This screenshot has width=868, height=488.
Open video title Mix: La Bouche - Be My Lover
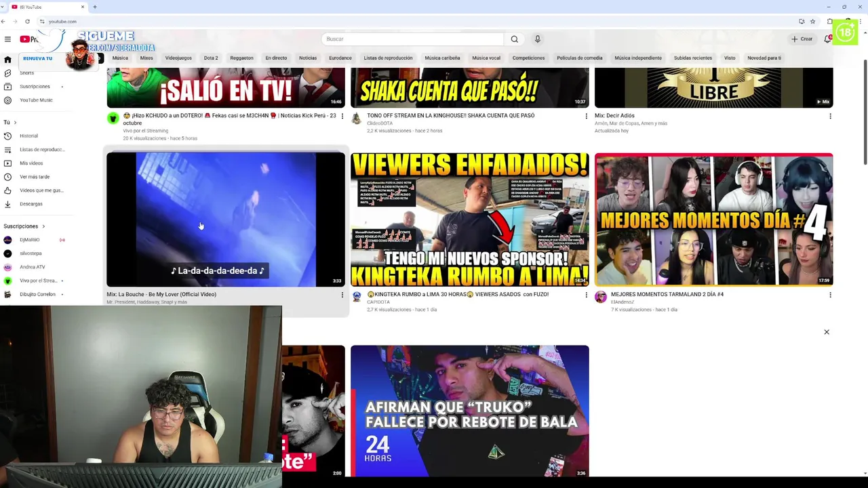[161, 294]
